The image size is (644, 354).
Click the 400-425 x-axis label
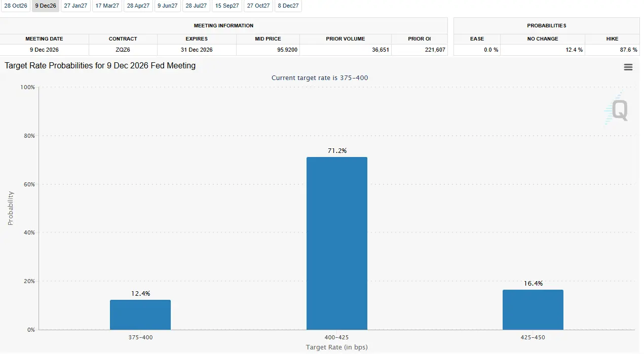coord(337,337)
